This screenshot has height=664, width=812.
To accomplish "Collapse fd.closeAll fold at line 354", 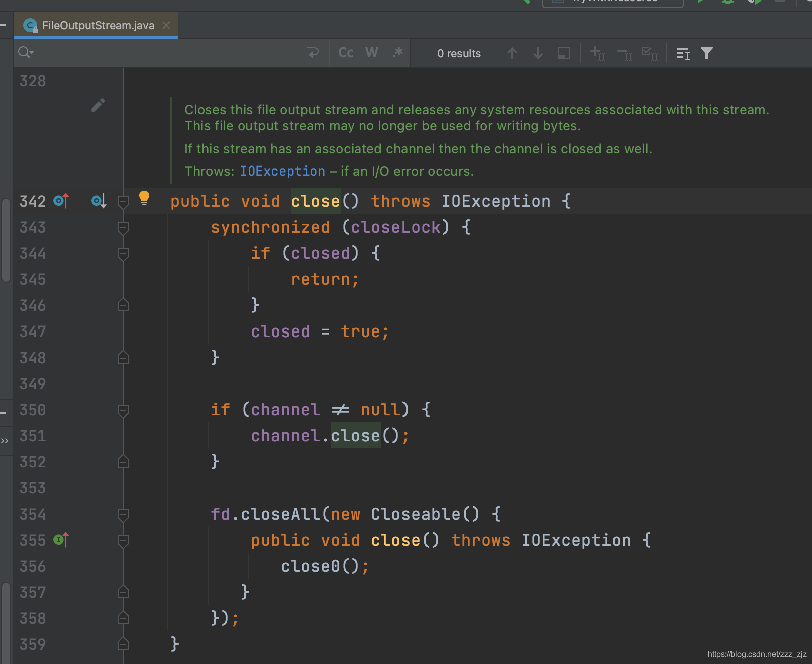I will pyautogui.click(x=123, y=515).
